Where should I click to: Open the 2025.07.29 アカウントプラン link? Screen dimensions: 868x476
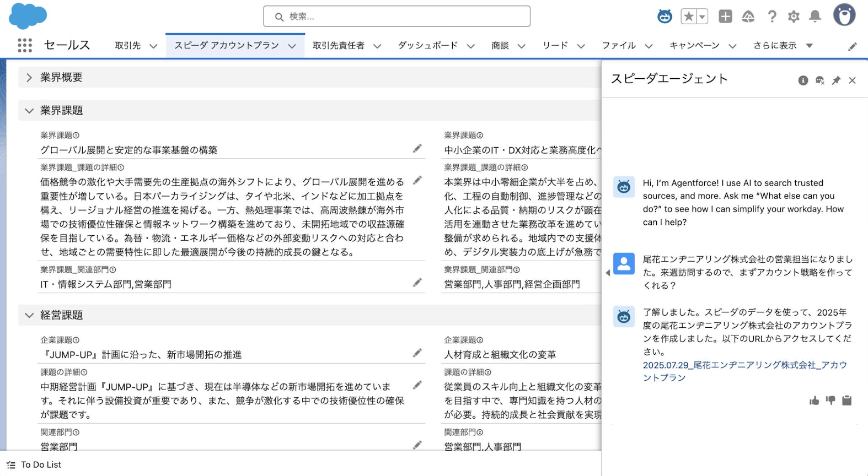744,371
